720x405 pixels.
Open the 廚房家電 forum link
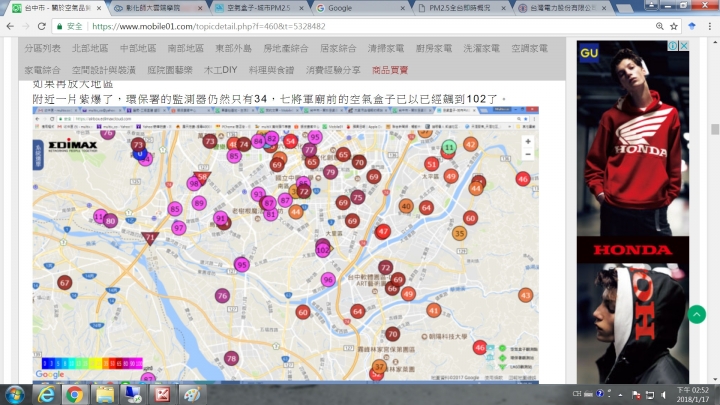(x=433, y=48)
